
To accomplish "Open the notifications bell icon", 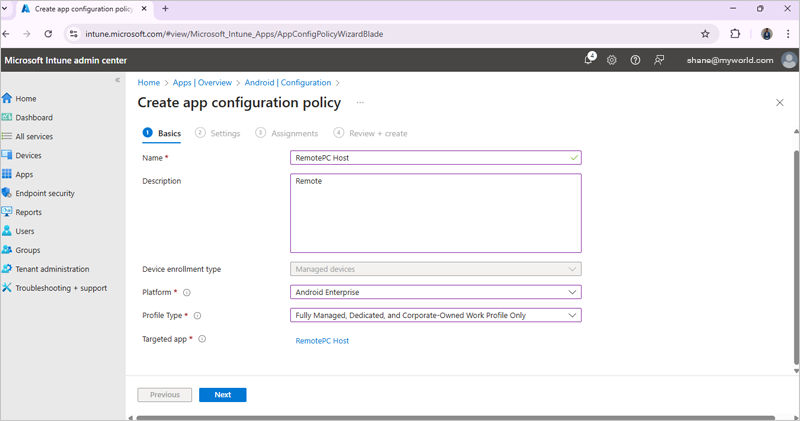I will (589, 60).
